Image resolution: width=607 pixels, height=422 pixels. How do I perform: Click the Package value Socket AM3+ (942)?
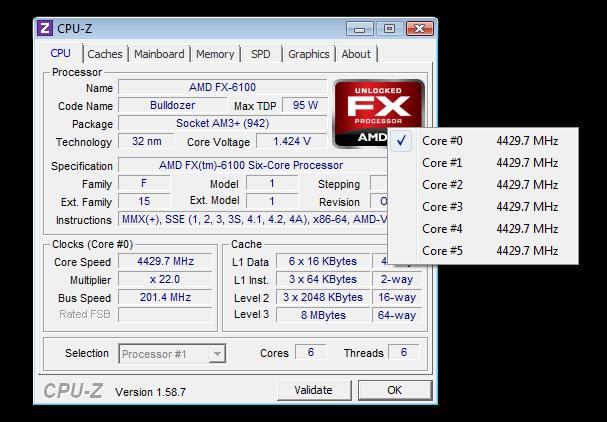click(x=222, y=124)
